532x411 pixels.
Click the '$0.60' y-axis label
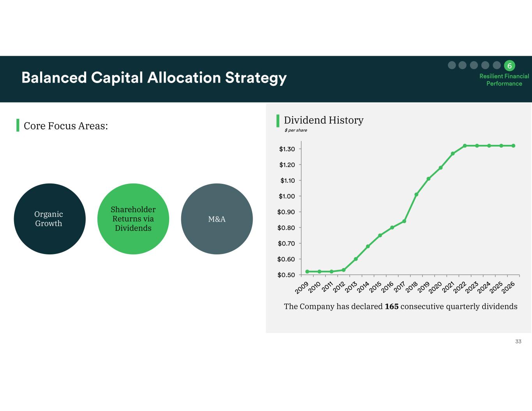pyautogui.click(x=286, y=259)
